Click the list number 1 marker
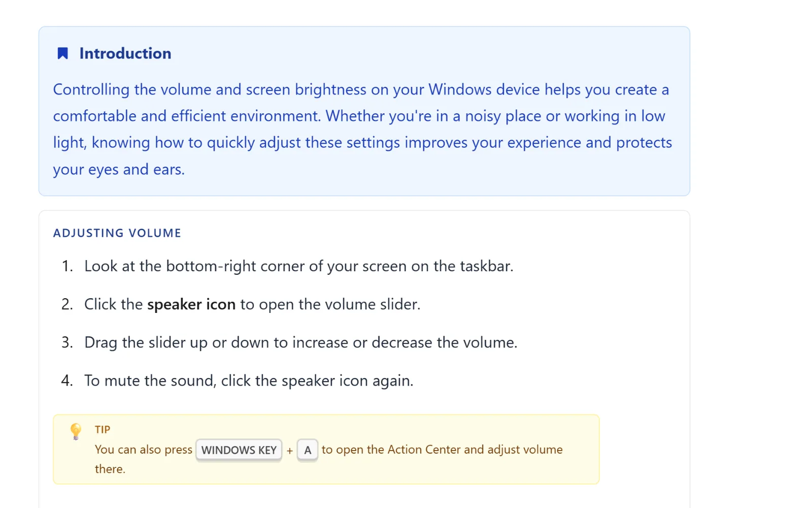The height and width of the screenshot is (508, 812). click(67, 266)
